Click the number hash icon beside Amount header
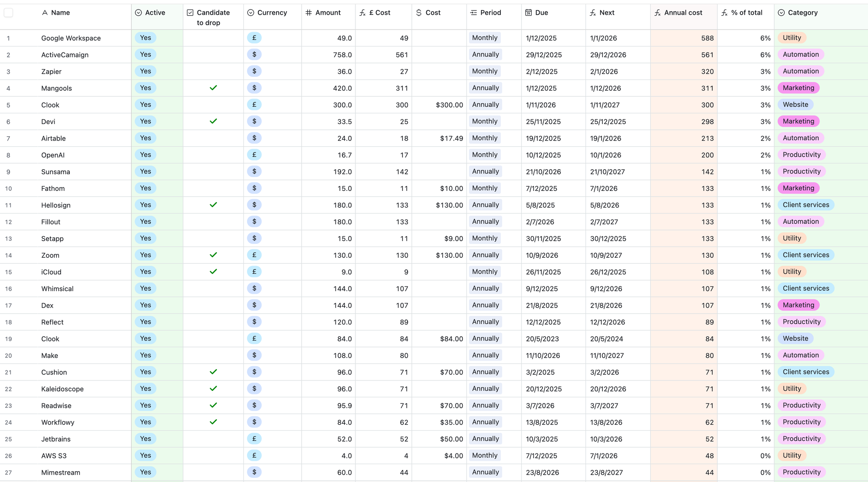The width and height of the screenshot is (868, 482). click(309, 13)
